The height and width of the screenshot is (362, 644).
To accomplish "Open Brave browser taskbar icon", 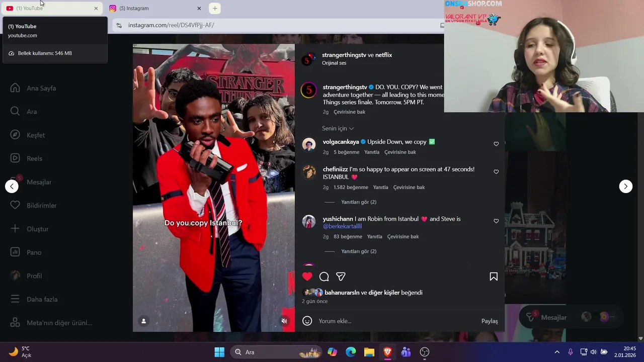I will [x=387, y=352].
